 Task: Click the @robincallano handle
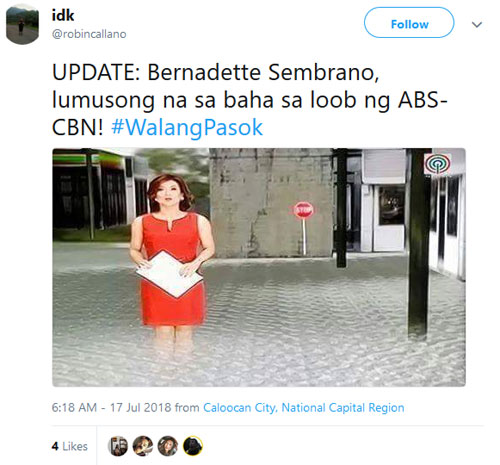click(89, 34)
